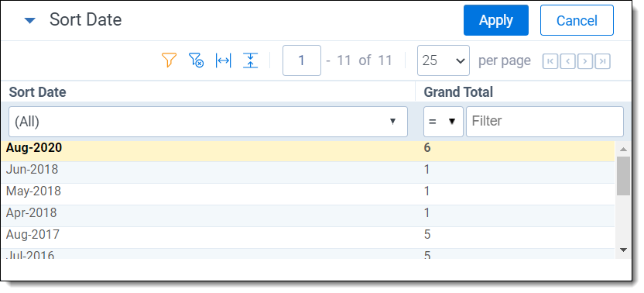Click the grid row height toggle icon
Image resolution: width=644 pixels, height=293 pixels.
coord(250,60)
